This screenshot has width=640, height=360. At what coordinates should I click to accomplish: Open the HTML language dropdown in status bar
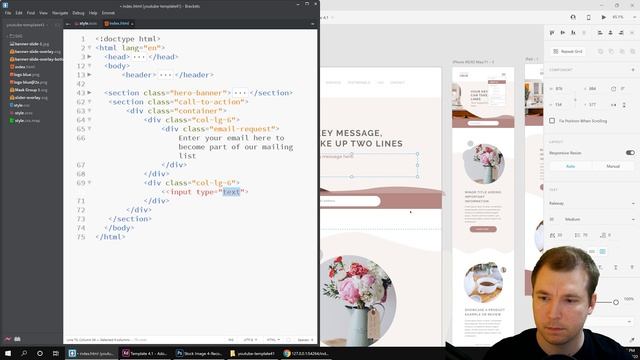click(273, 340)
